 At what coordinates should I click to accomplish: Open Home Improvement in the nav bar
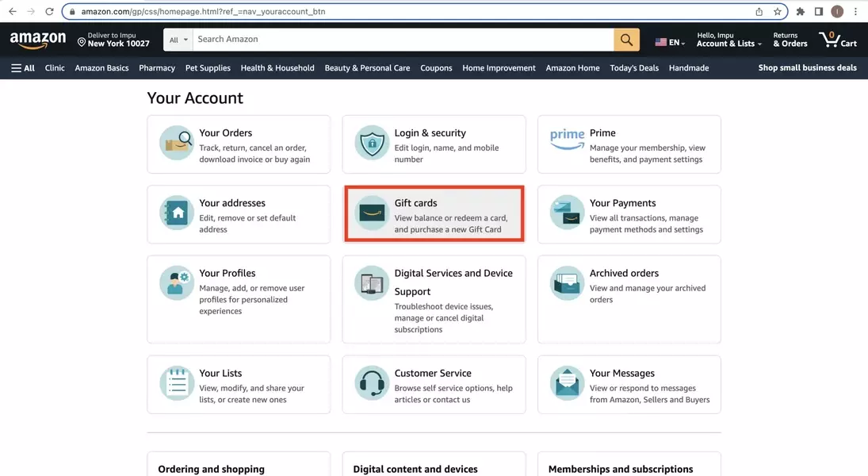[x=499, y=68]
